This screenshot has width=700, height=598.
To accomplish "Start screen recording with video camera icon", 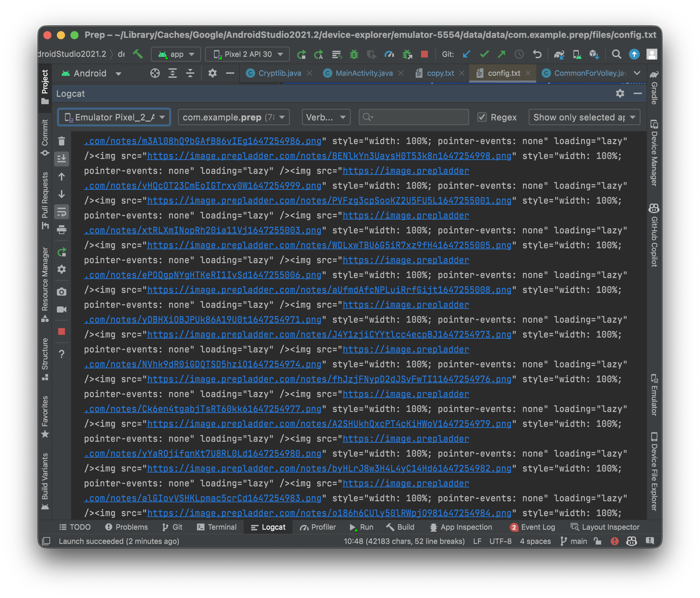I will [62, 309].
